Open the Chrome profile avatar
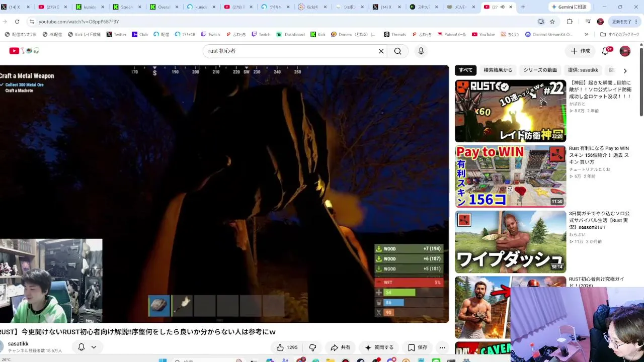This screenshot has width=644, height=362. pyautogui.click(x=600, y=22)
